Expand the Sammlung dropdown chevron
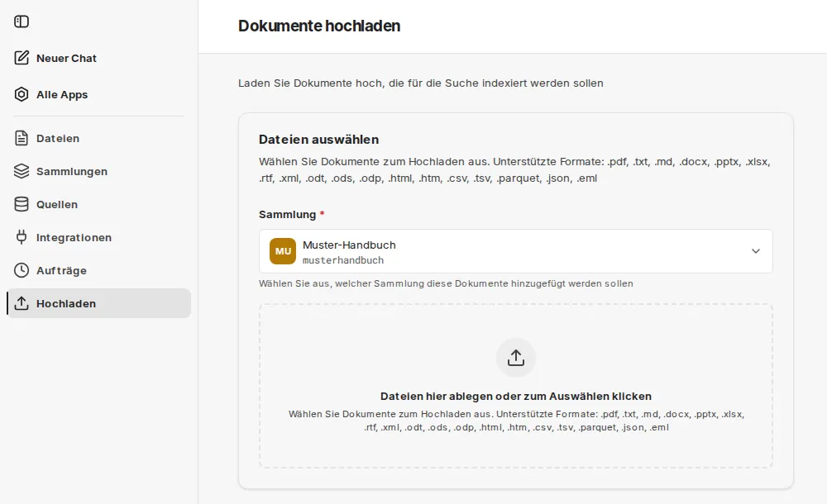Viewport: 827px width, 504px height. (x=756, y=251)
